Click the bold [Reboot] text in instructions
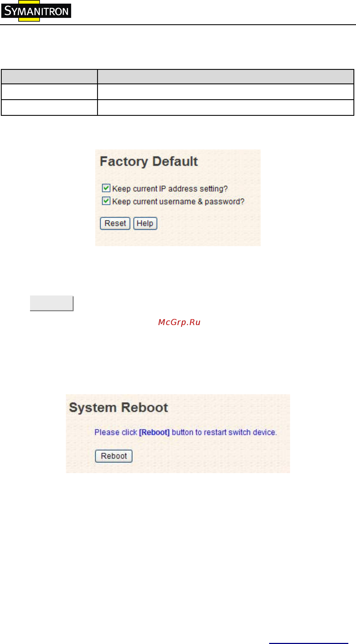 click(154, 432)
